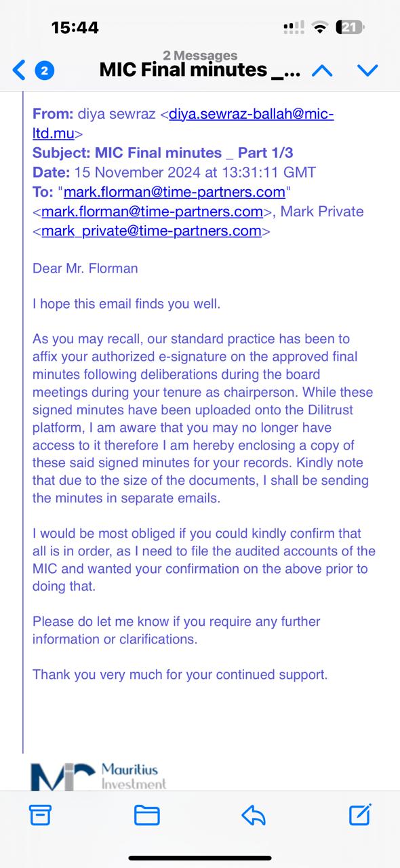Image resolution: width=400 pixels, height=868 pixels.
Task: Tap the Archive icon in bottom toolbar
Action: pyautogui.click(x=41, y=814)
